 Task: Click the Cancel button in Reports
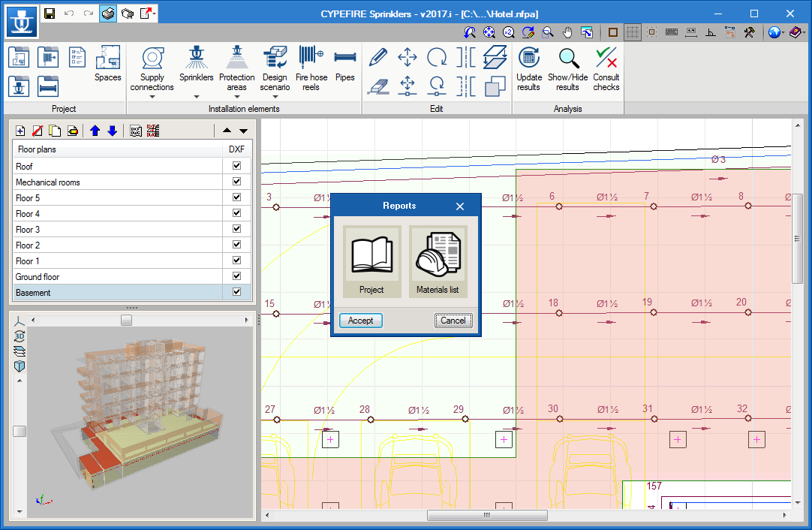click(453, 321)
